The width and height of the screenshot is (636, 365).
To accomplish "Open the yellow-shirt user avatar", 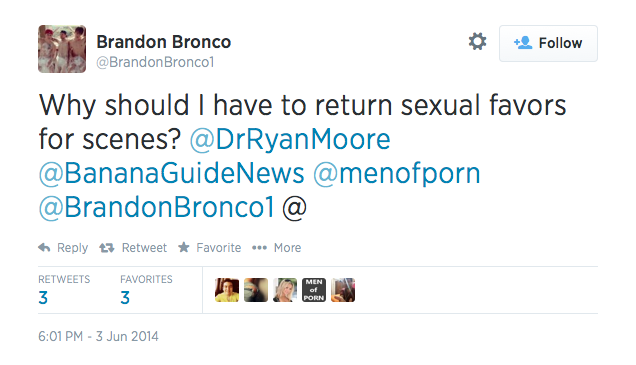I will [227, 290].
